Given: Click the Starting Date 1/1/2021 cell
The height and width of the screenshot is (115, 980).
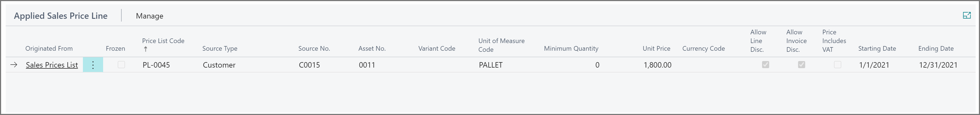Looking at the screenshot, I should (874, 65).
